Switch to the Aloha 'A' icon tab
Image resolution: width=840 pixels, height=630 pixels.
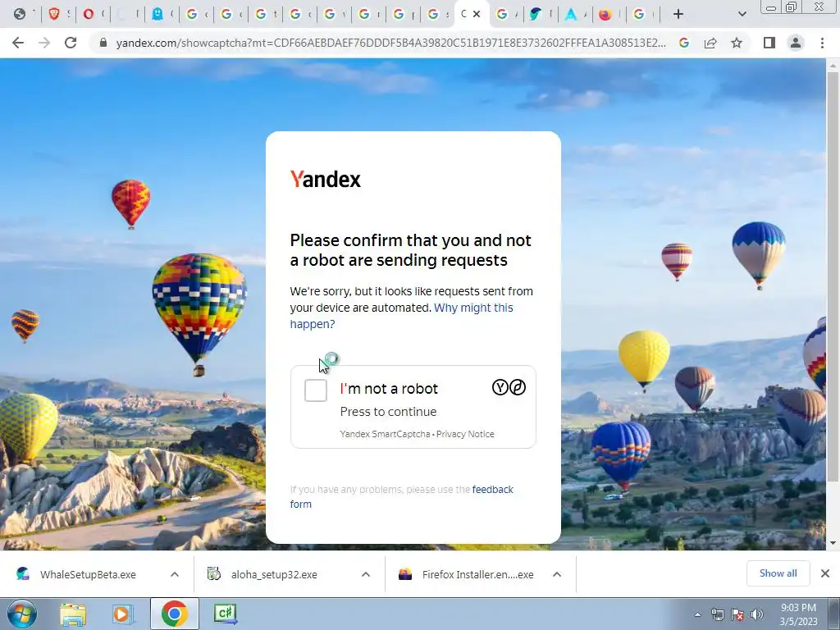tap(571, 15)
